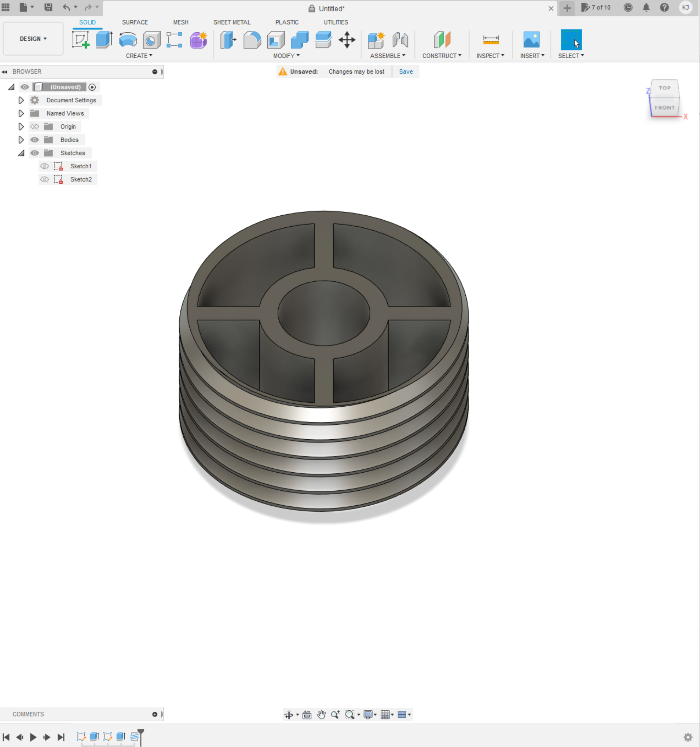Switch to the MESH tab
The image size is (700, 747).
(181, 22)
